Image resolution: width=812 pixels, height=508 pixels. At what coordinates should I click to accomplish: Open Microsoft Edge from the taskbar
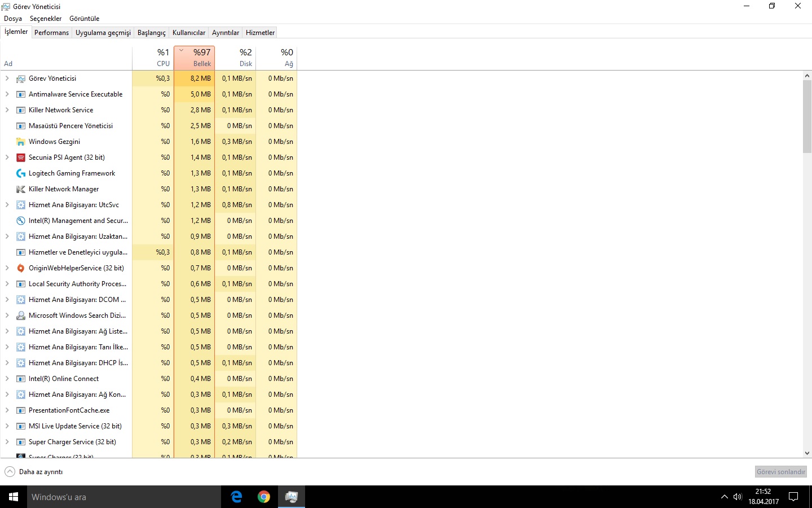[x=237, y=497]
